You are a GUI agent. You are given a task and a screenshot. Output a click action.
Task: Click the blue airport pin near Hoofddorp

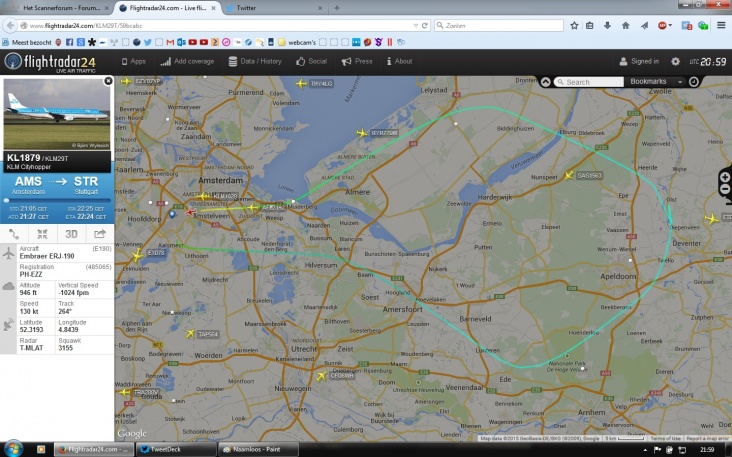[x=172, y=214]
